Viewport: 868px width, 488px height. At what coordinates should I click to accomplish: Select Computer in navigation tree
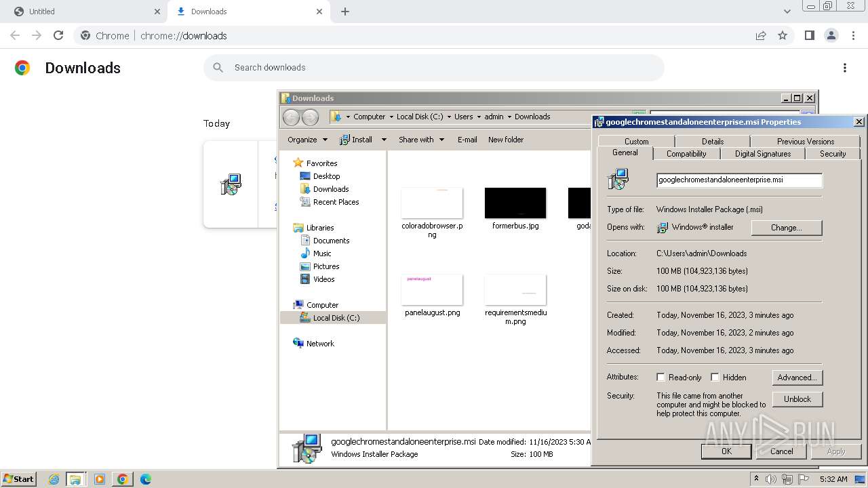[322, 305]
